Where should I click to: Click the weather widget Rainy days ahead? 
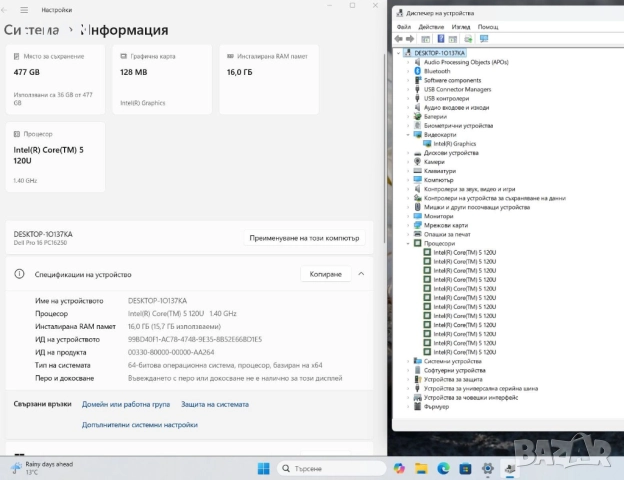click(x=42, y=468)
